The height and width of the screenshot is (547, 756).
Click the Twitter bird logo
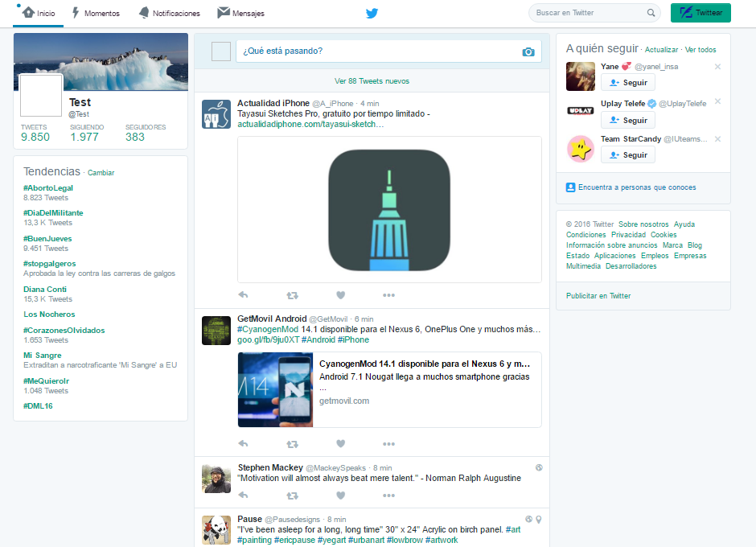[372, 13]
